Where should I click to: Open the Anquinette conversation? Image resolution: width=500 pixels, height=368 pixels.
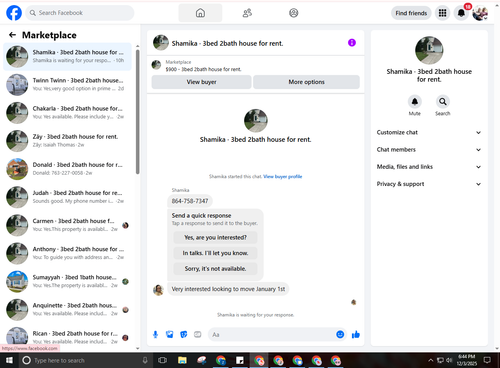click(x=68, y=309)
